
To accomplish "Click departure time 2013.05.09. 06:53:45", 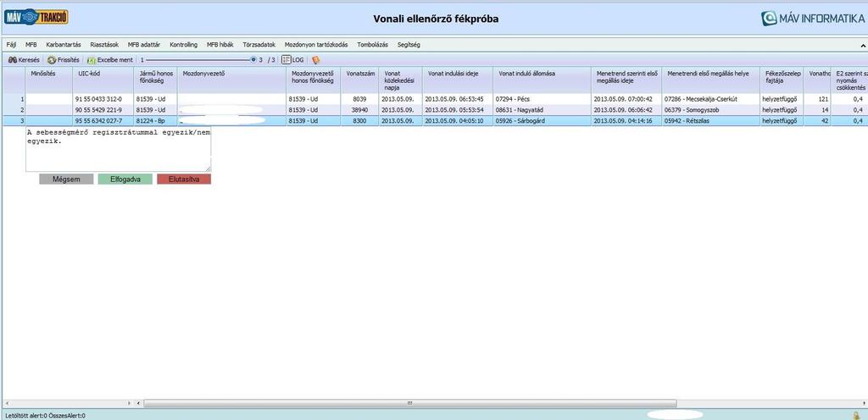I will [x=459, y=99].
